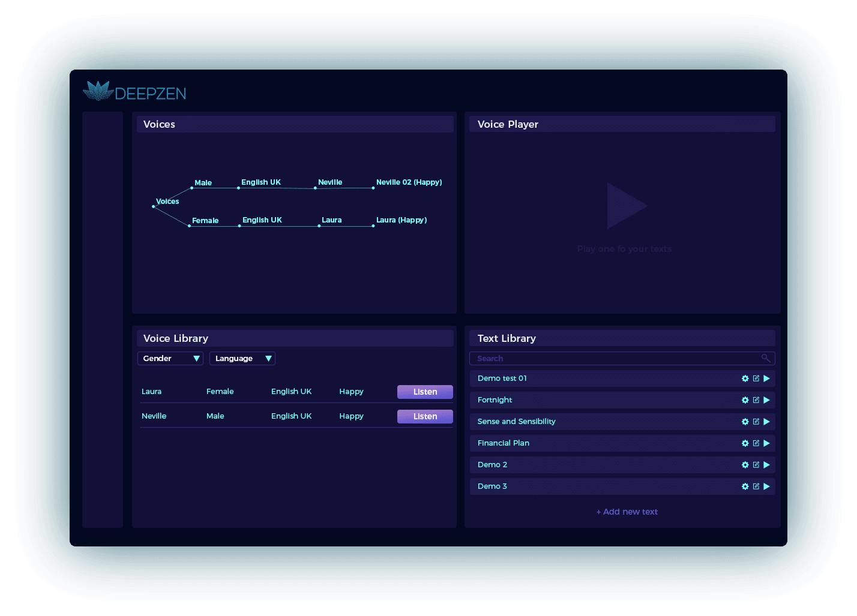Image resolution: width=857 pixels, height=616 pixels.
Task: Play the Financial Plan text
Action: click(x=766, y=443)
